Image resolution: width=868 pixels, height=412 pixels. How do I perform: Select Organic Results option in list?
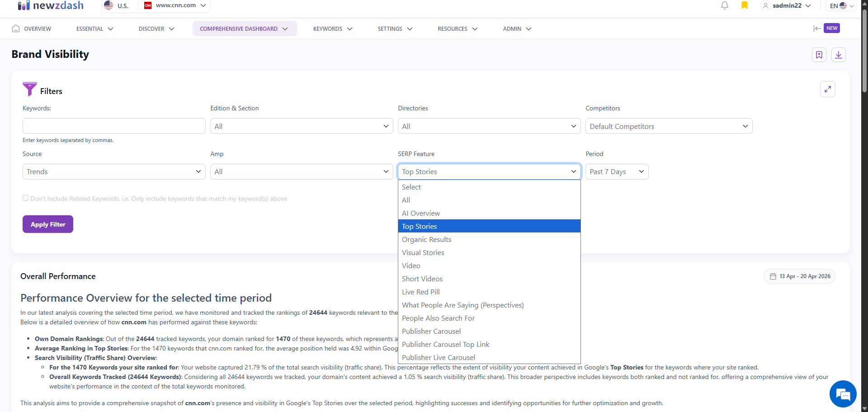(426, 240)
